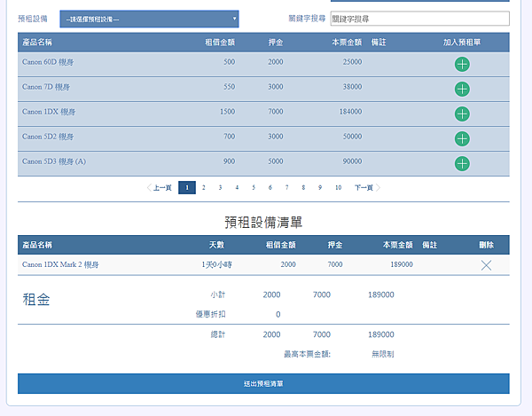Click the Canon 7D 機身 product name
This screenshot has width=532, height=416.
coord(46,87)
